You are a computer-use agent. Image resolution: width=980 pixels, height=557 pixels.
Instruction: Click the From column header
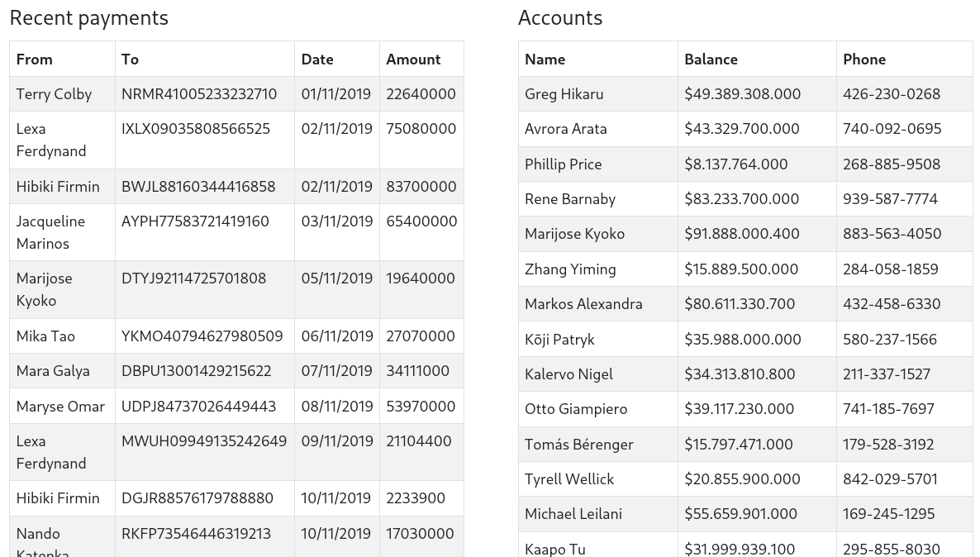(x=35, y=60)
